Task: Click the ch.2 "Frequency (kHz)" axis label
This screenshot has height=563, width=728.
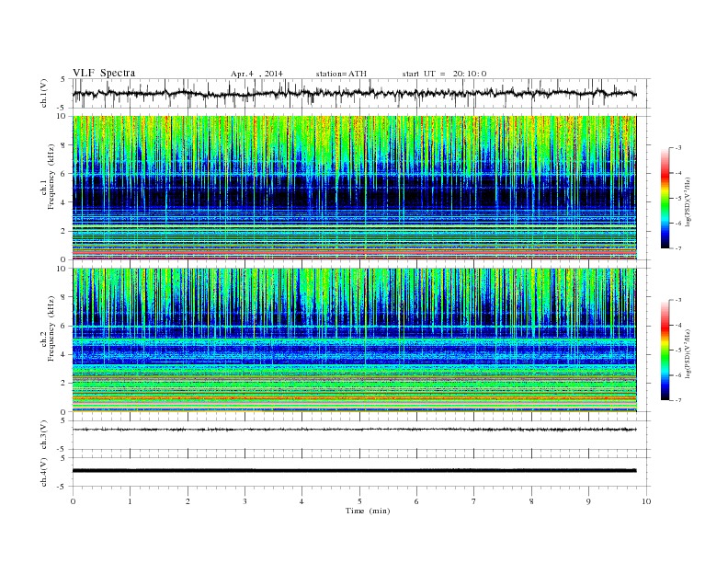Action: 51,327
